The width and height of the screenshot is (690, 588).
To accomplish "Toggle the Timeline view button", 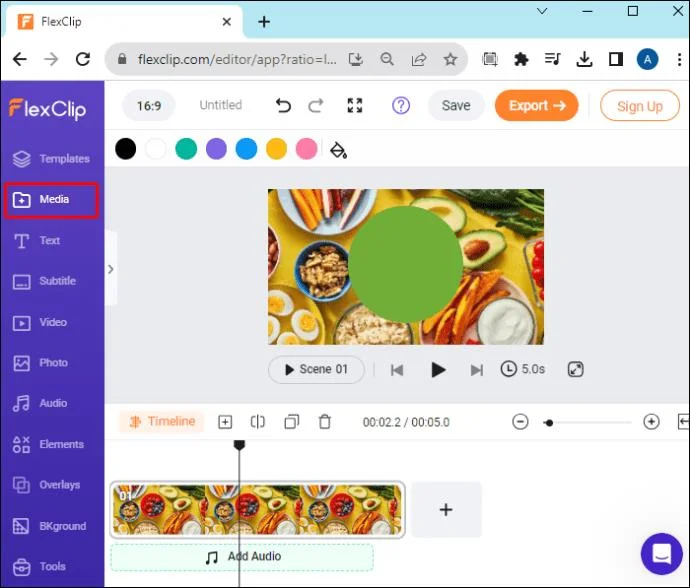I will coord(161,422).
